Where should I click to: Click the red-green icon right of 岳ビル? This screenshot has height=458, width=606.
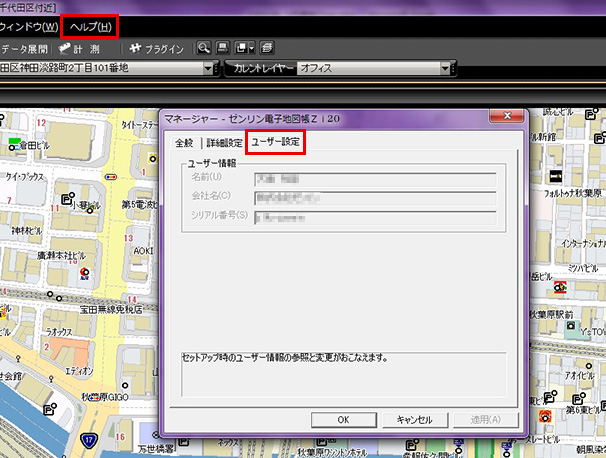click(x=560, y=288)
